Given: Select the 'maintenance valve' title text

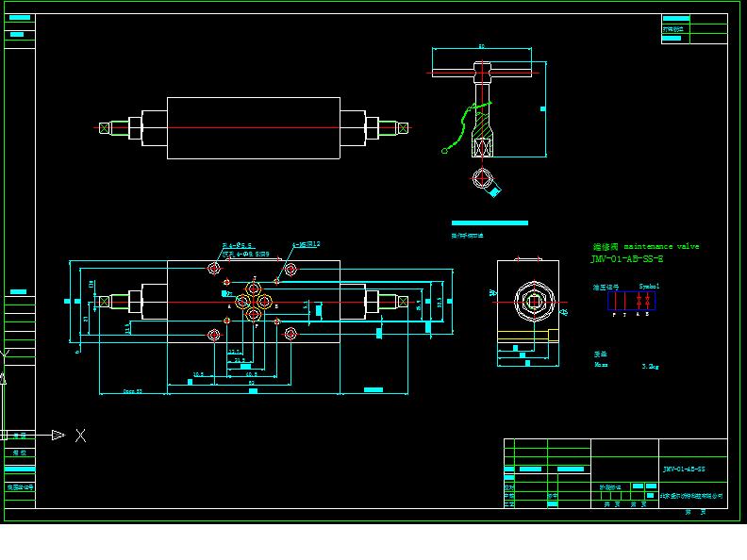Looking at the screenshot, I should pyautogui.click(x=661, y=246).
